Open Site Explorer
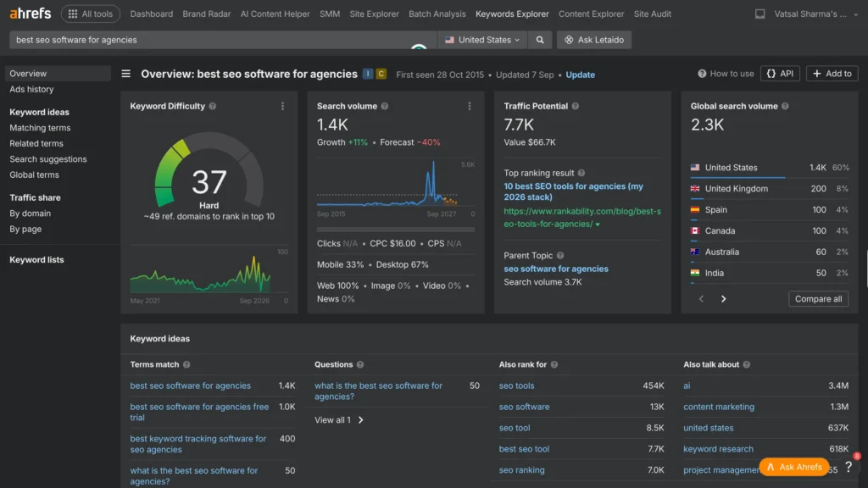 click(374, 14)
